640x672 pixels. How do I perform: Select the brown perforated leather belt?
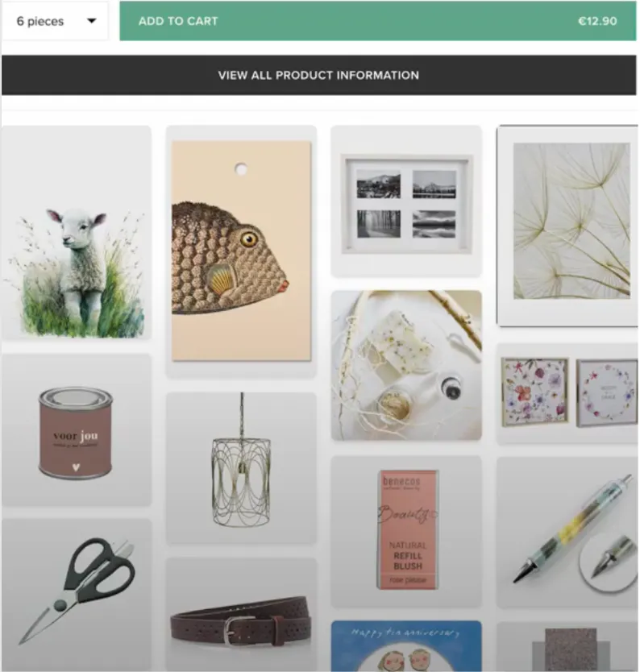(x=241, y=615)
